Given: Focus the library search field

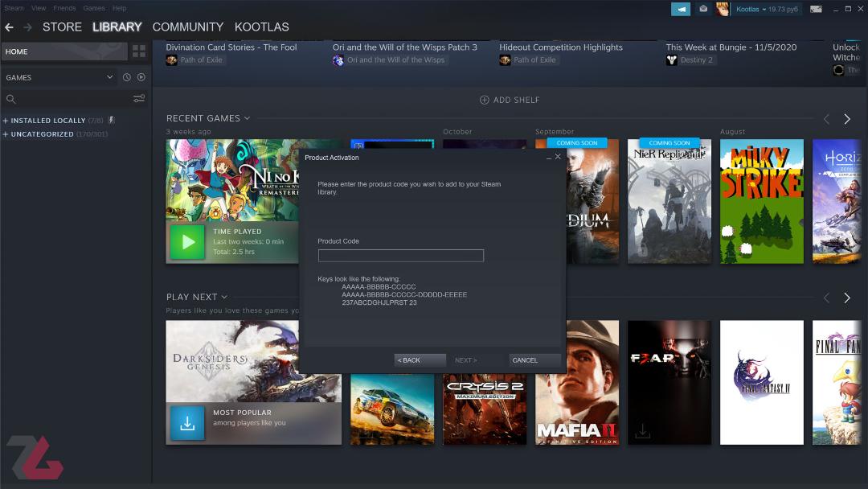Looking at the screenshot, I should 75,99.
